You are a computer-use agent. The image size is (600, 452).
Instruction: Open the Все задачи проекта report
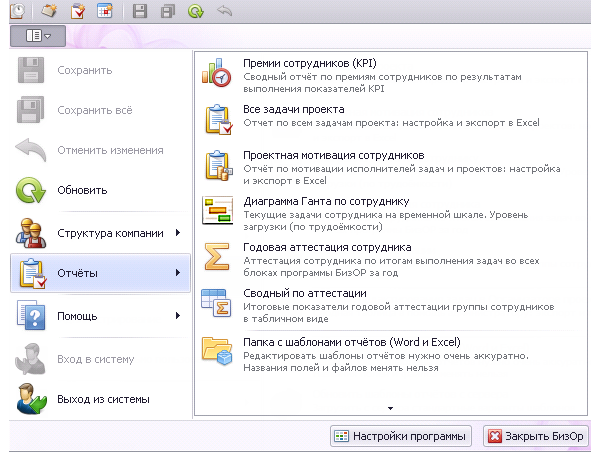pos(294,109)
